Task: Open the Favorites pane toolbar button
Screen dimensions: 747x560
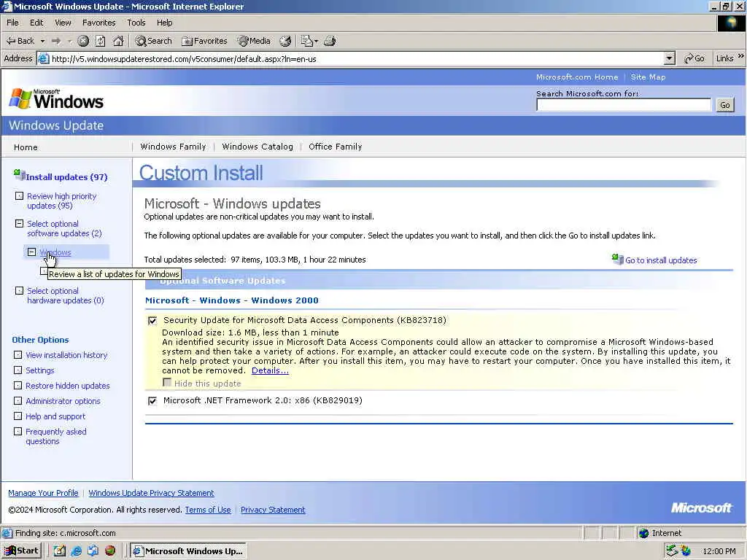Action: [204, 41]
